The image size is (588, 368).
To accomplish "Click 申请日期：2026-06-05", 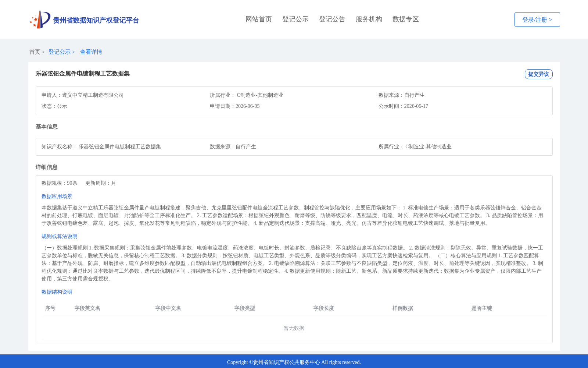I will click(235, 106).
